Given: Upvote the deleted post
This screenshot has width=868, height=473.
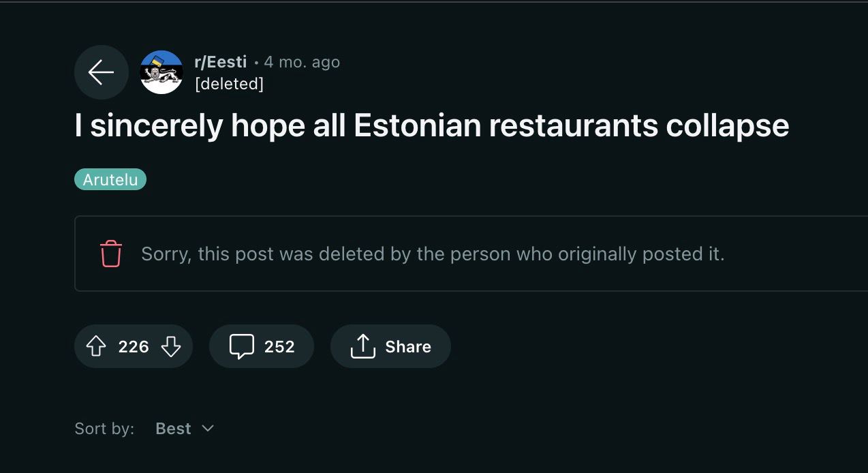Looking at the screenshot, I should click(x=97, y=346).
